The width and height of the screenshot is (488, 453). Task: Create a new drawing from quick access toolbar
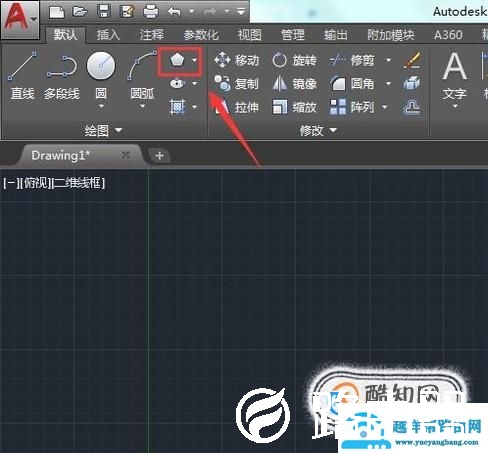click(x=57, y=12)
